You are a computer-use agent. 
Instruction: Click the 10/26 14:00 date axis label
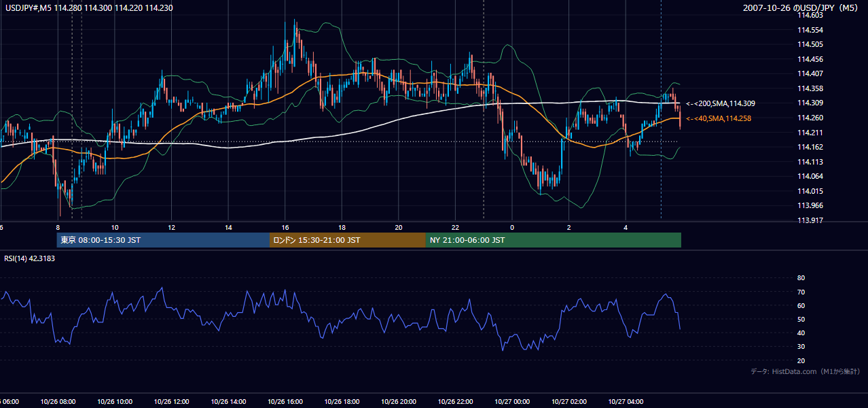click(x=228, y=402)
